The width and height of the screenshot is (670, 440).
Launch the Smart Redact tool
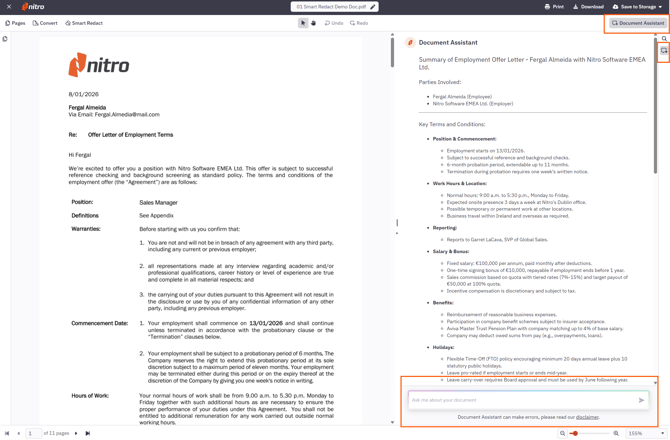84,23
